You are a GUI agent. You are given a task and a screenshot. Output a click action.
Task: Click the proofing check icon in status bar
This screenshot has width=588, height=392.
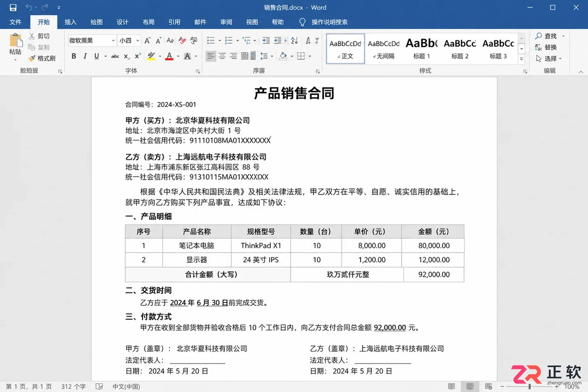tap(99, 387)
